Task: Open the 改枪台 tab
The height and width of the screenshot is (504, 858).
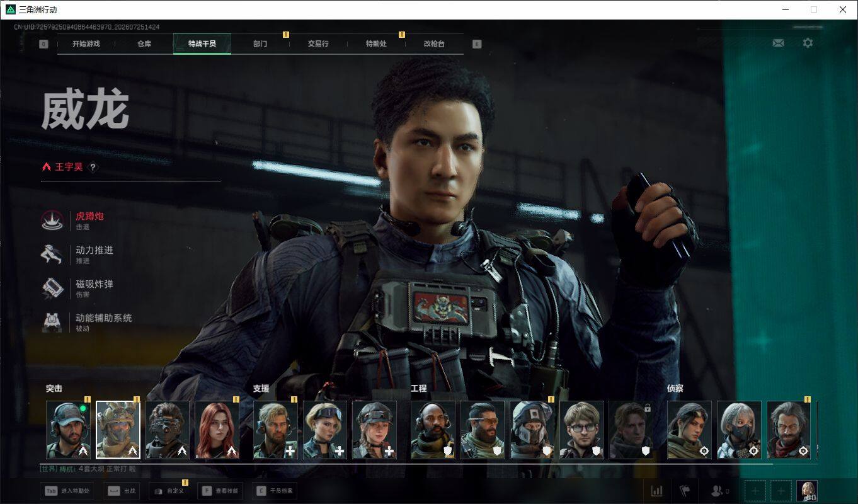Action: click(434, 44)
